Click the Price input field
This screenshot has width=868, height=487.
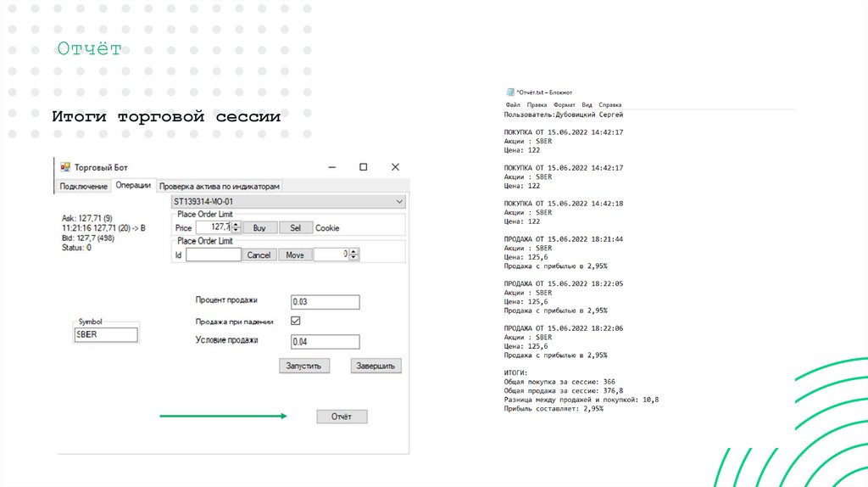[x=213, y=227]
